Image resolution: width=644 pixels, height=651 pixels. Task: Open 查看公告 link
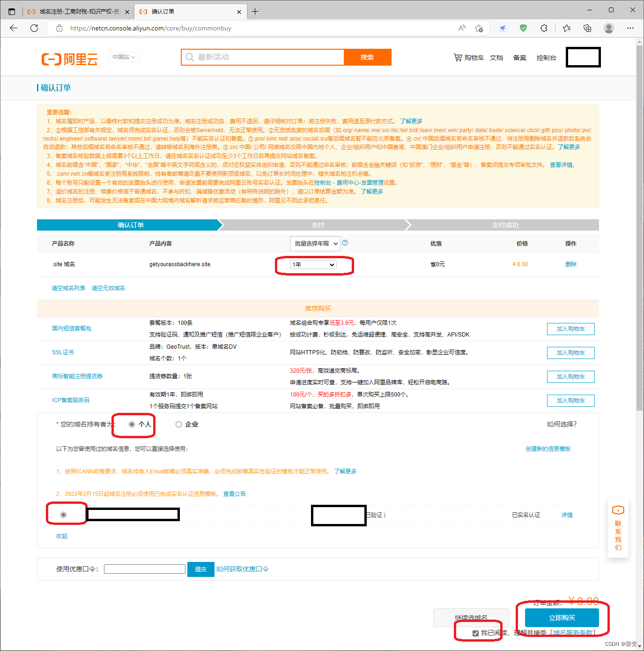click(x=235, y=494)
